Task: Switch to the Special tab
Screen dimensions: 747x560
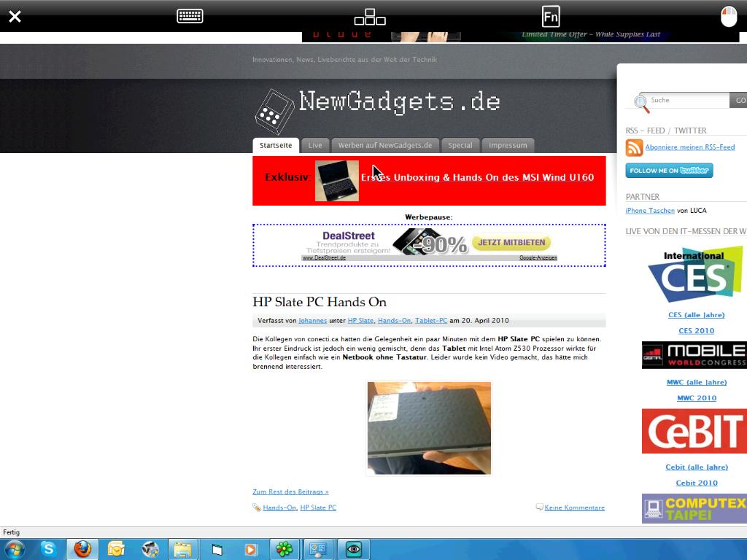Action: [x=460, y=145]
